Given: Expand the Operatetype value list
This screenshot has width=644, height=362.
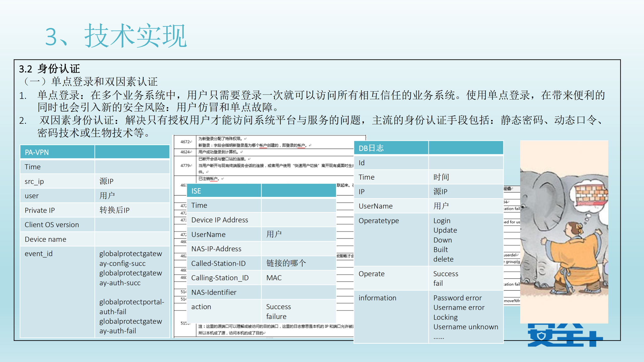Looking at the screenshot, I should [x=445, y=239].
